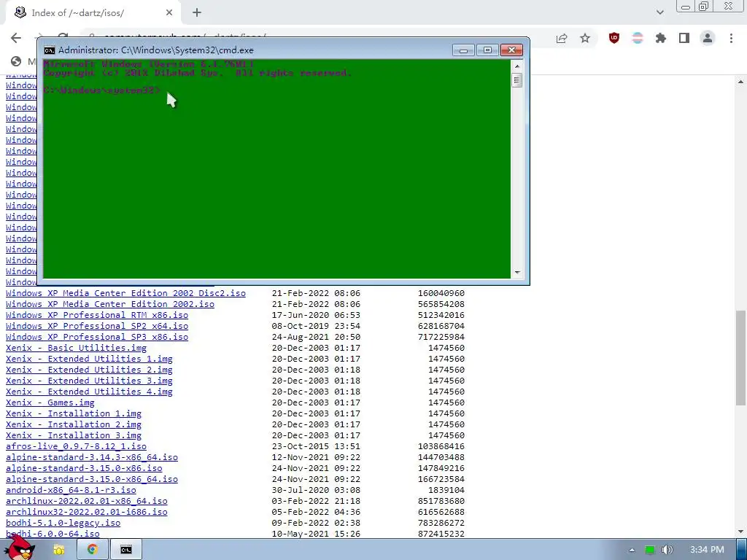
Task: Download alpine-standard-3.14.3-x86_64.iso
Action: [x=92, y=458]
